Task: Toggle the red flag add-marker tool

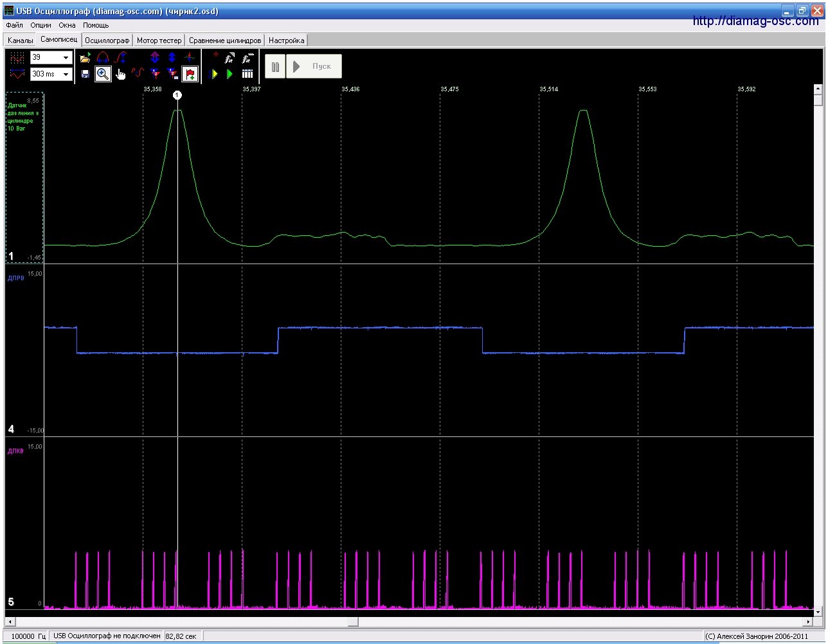Action: click(190, 74)
